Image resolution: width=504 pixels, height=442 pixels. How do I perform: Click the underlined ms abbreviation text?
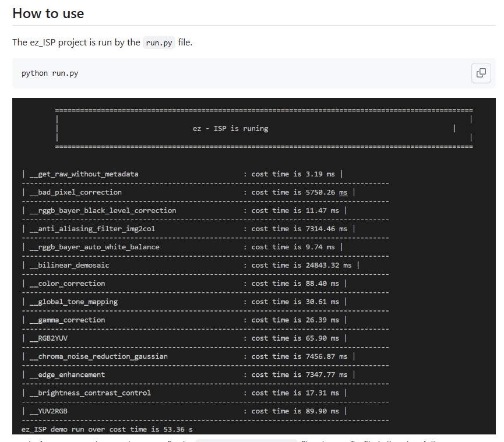pyautogui.click(x=344, y=192)
